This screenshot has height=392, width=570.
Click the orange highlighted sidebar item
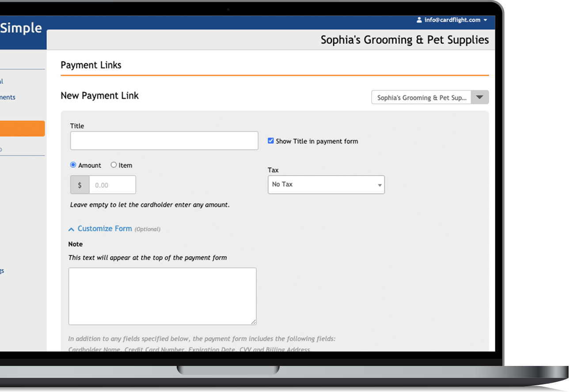point(22,128)
